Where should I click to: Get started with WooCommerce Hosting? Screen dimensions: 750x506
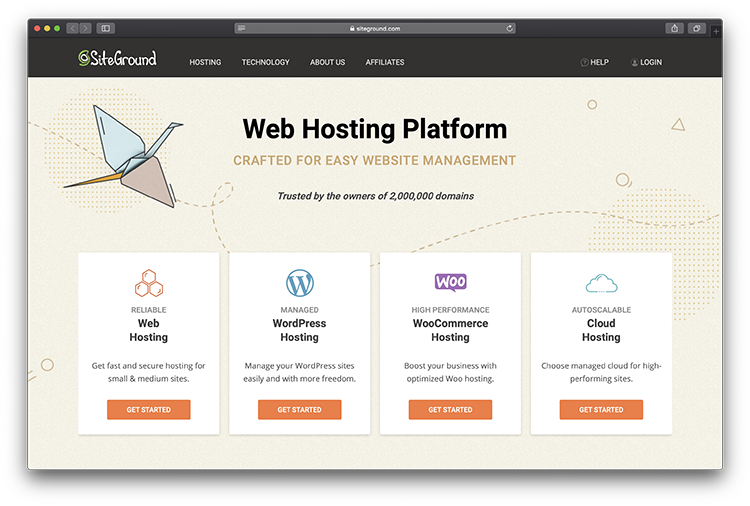(450, 410)
